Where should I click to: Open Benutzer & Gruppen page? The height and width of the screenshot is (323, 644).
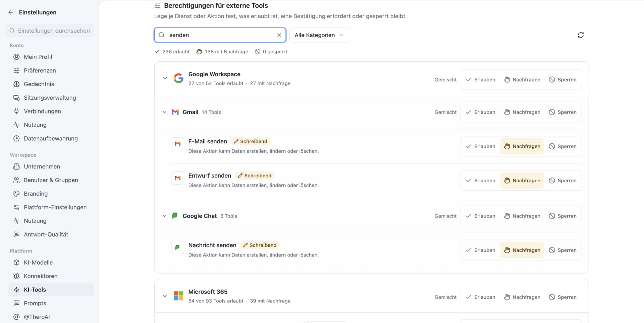(x=51, y=180)
